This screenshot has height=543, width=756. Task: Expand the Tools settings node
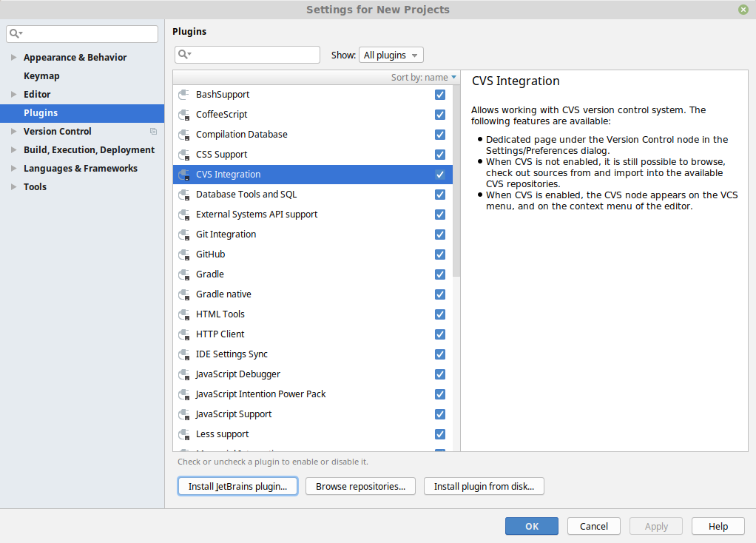click(x=13, y=187)
